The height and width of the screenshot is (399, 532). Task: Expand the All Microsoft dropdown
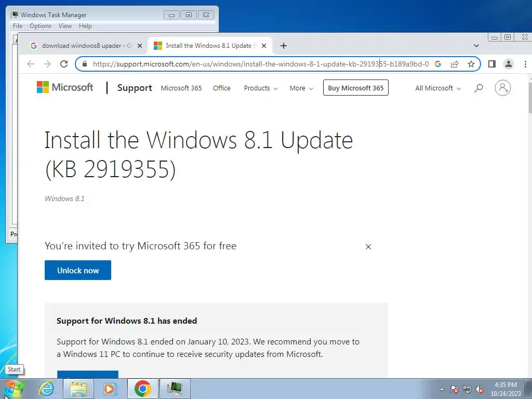(x=438, y=88)
